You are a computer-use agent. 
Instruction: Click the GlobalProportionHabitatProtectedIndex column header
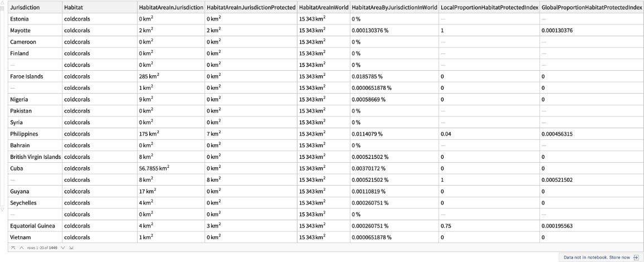pyautogui.click(x=592, y=7)
